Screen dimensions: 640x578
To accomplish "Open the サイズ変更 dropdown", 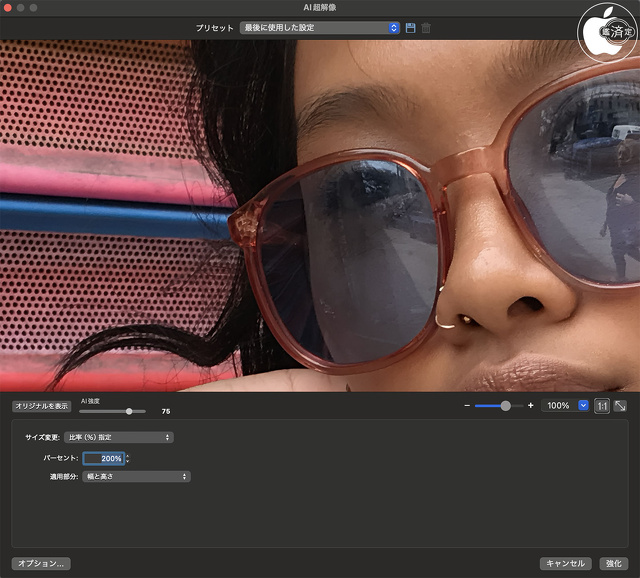I will point(118,437).
